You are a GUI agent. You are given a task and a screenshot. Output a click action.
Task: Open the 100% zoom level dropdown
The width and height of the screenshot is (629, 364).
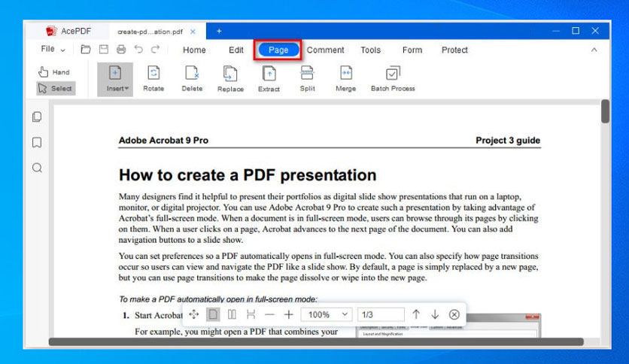click(x=327, y=314)
